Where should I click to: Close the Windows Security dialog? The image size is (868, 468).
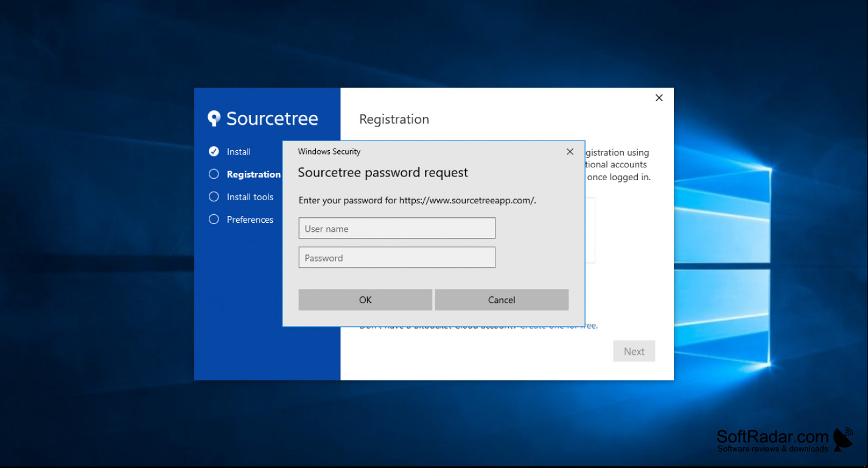(x=570, y=152)
